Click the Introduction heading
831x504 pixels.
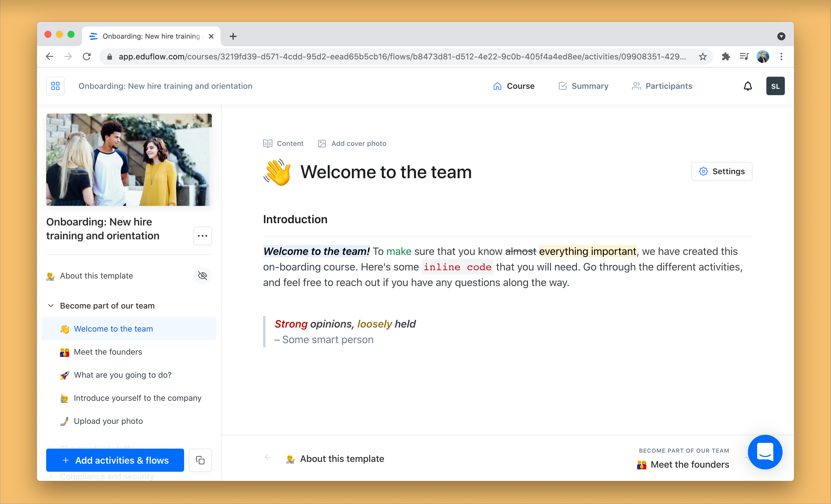295,219
